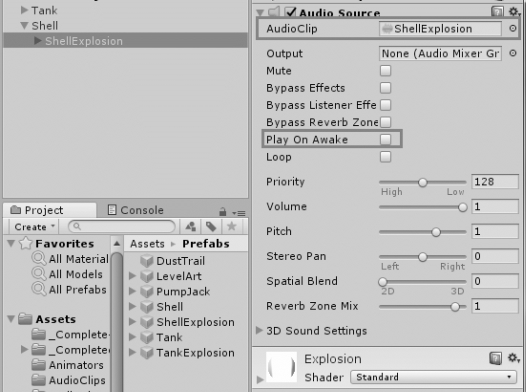Open Project panel options menu icon
The image size is (526, 392).
tap(239, 213)
